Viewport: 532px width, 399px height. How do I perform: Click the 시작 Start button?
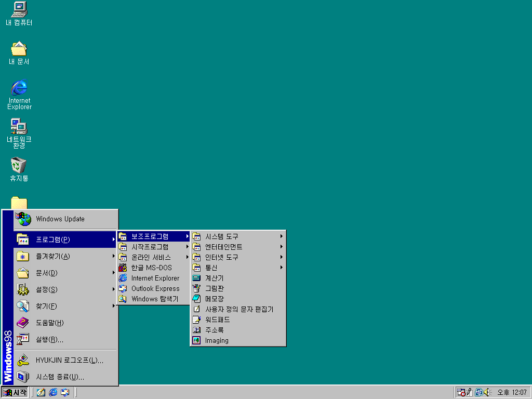(x=15, y=392)
